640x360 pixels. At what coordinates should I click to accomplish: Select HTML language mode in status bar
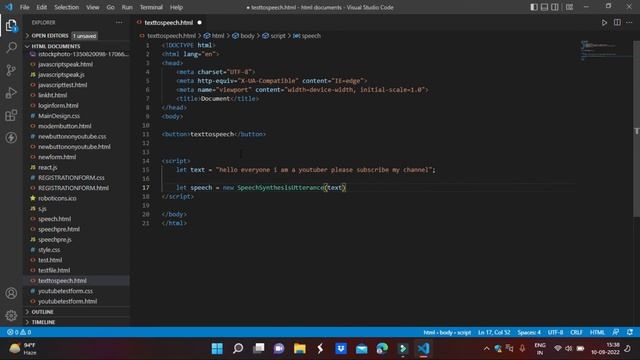[597, 332]
